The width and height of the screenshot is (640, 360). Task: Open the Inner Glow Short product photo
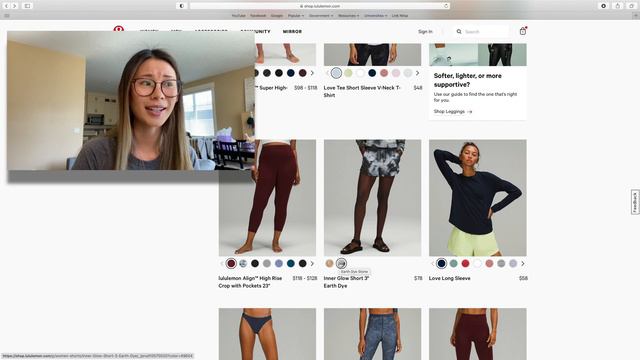[x=373, y=198]
